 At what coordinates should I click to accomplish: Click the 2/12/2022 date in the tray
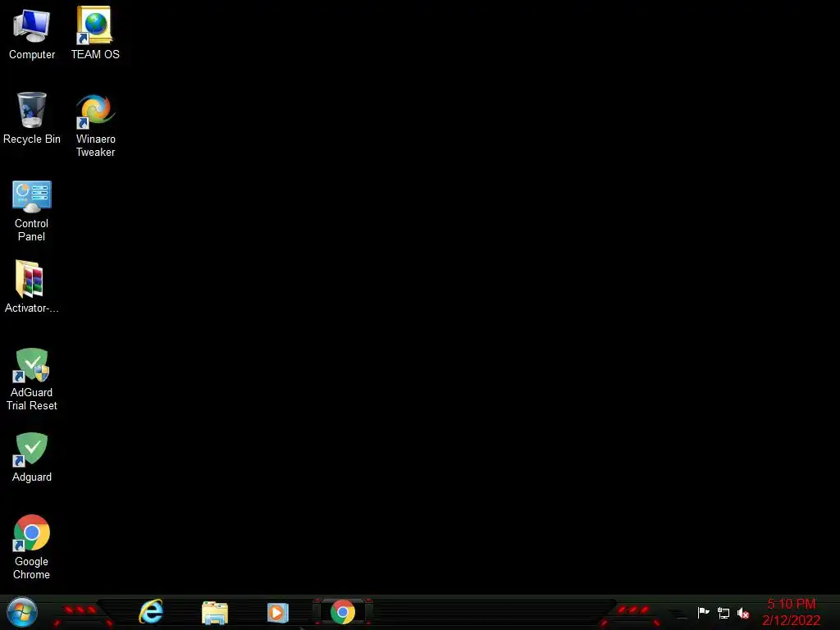tap(792, 620)
